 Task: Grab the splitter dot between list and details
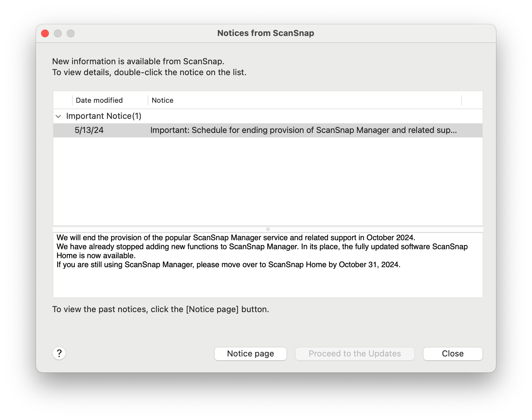pyautogui.click(x=268, y=229)
